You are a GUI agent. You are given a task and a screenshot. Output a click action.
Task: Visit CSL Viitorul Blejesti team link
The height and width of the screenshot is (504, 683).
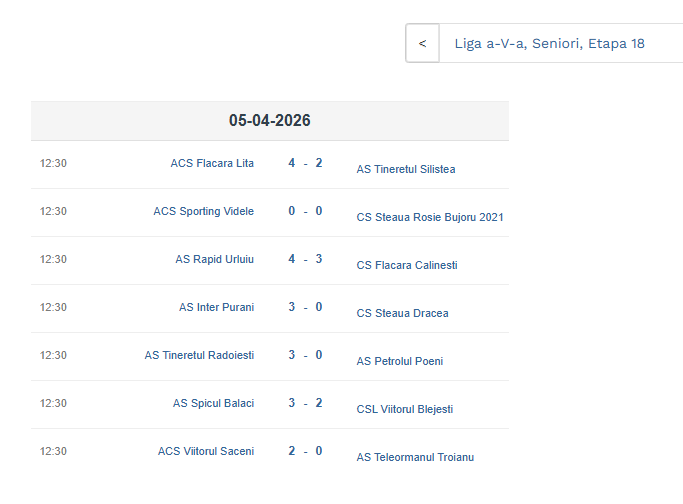(x=405, y=409)
